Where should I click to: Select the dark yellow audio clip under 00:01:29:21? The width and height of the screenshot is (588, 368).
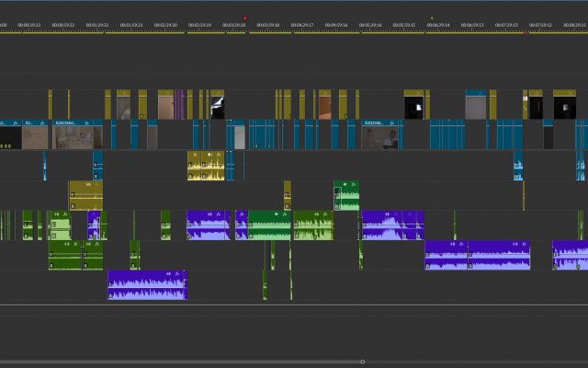85,195
